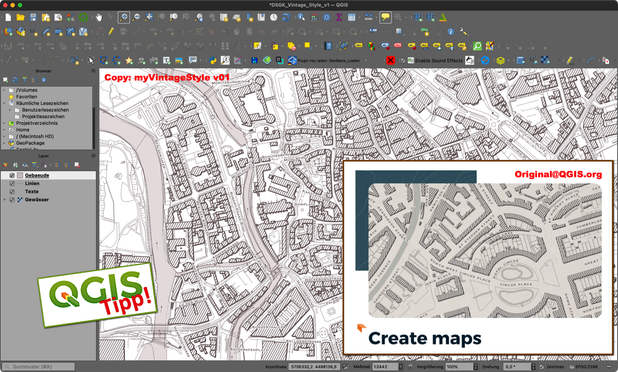Click the New Print Layout icon

[46, 17]
